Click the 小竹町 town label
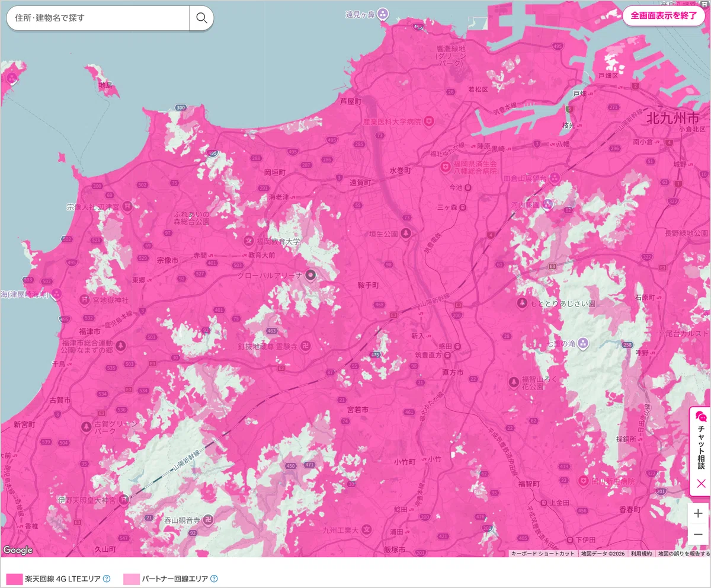The height and width of the screenshot is (588, 711). tap(405, 461)
